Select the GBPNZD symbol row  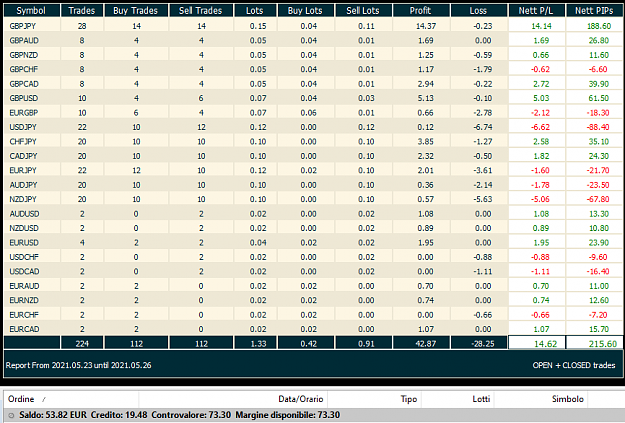coord(313,55)
